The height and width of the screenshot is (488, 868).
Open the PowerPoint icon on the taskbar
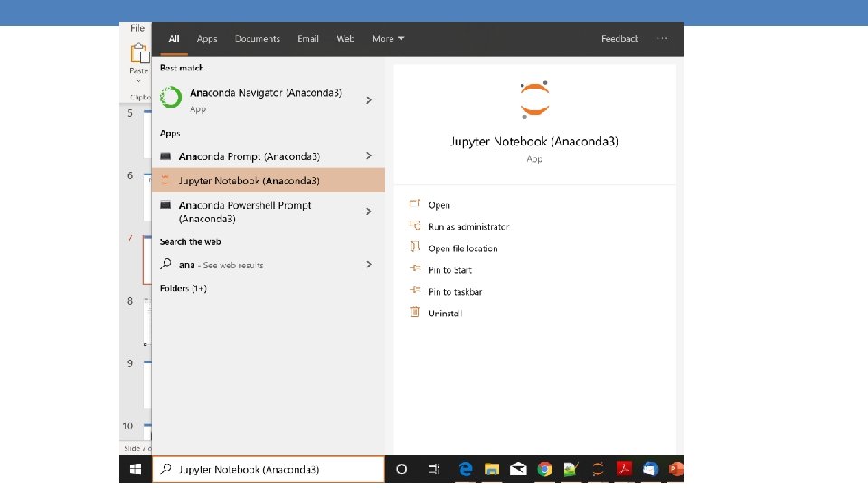tap(676, 469)
